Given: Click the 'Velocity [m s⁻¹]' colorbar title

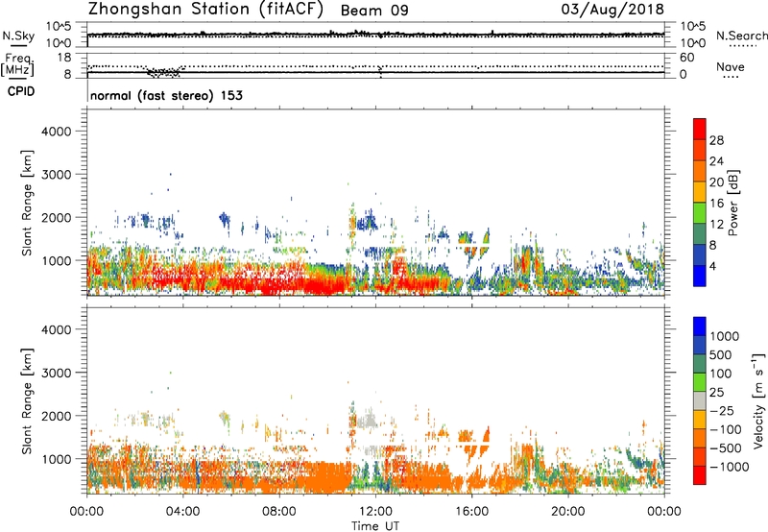Looking at the screenshot, I should tap(758, 400).
